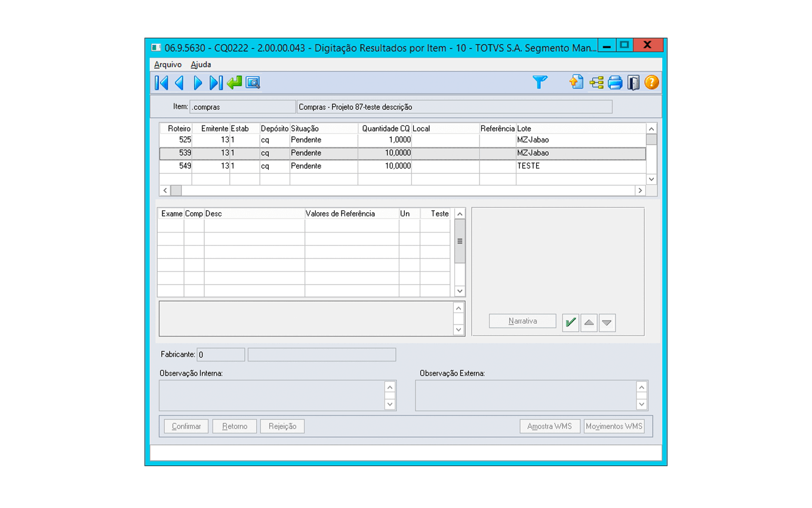Open the blue filter funnel
The width and height of the screenshot is (812, 508).
pos(540,82)
